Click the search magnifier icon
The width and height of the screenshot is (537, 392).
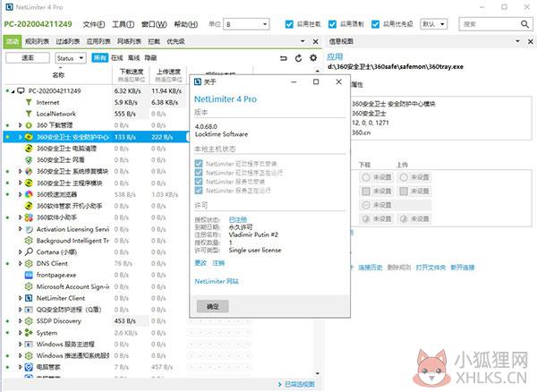[x=524, y=24]
